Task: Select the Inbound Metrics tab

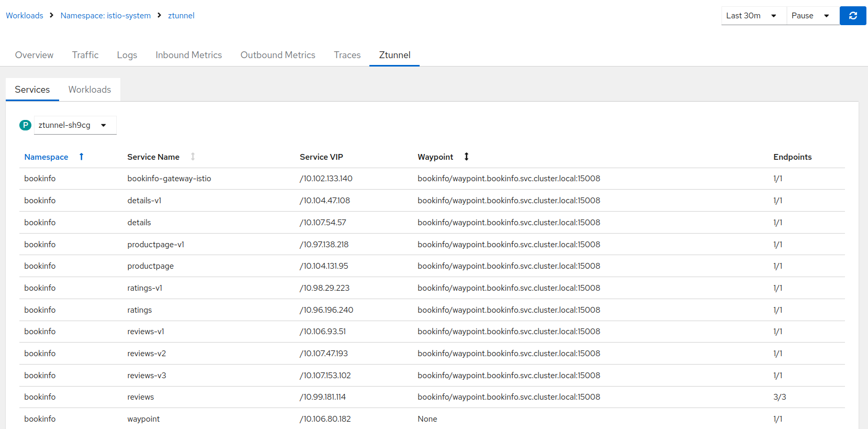Action: 188,55
